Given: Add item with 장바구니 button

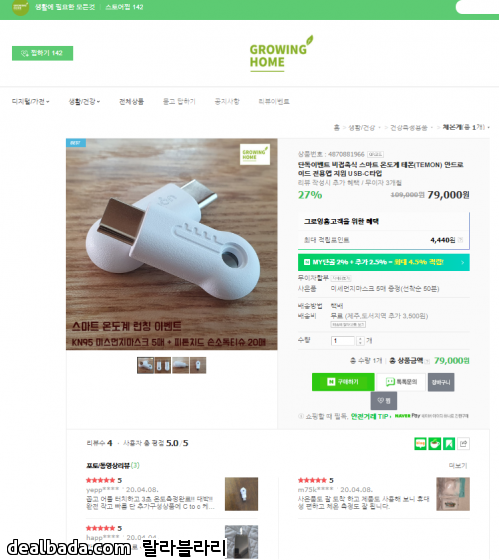Looking at the screenshot, I should click(x=441, y=382).
